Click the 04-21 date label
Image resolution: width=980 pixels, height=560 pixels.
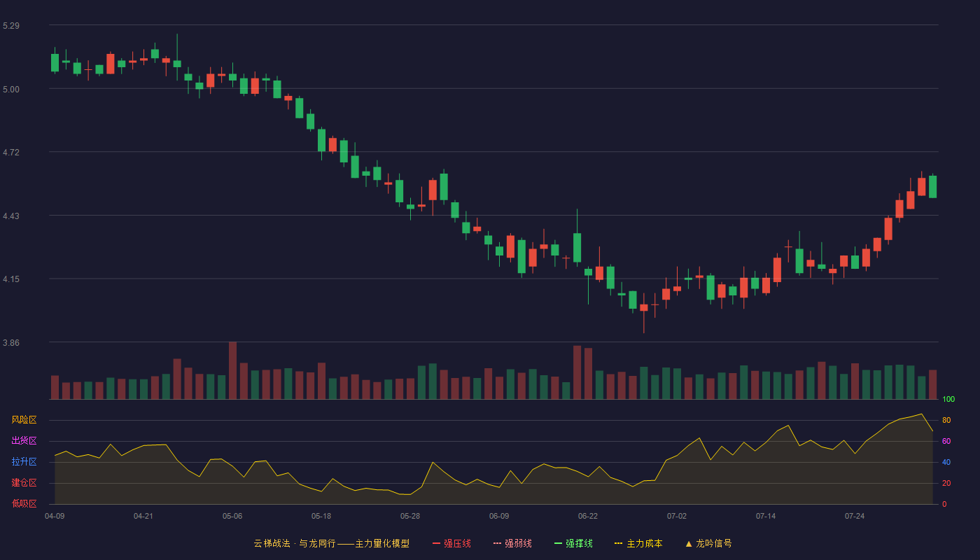143,516
